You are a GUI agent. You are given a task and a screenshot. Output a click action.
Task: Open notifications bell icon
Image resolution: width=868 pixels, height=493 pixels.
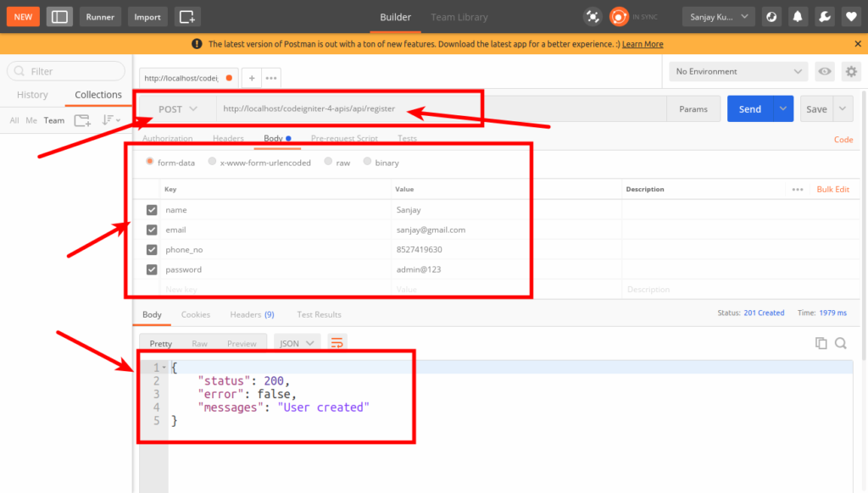pyautogui.click(x=798, y=17)
